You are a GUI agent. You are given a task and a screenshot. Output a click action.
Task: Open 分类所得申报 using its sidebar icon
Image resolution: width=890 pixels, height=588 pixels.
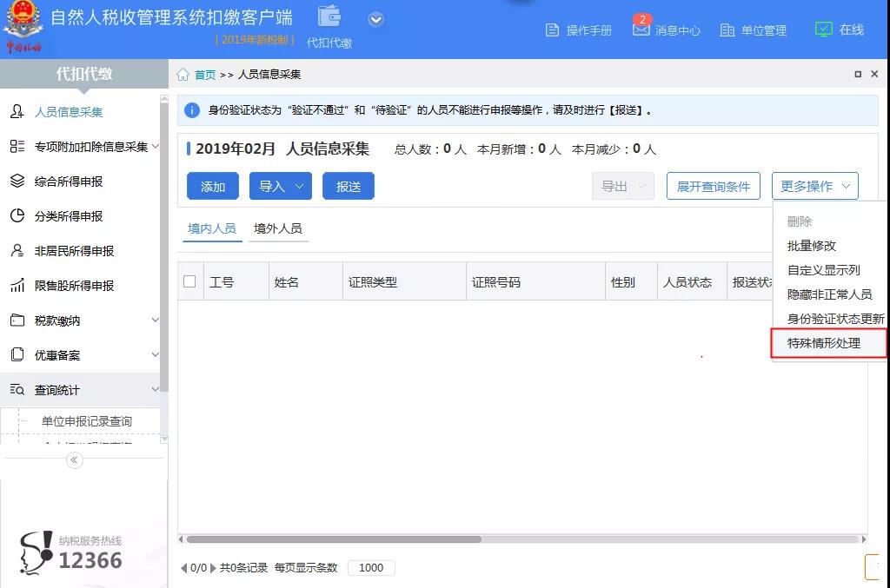(19, 216)
